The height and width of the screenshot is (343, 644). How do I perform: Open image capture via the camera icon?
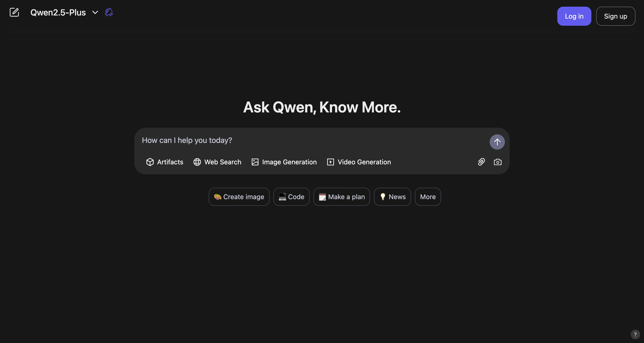click(498, 162)
